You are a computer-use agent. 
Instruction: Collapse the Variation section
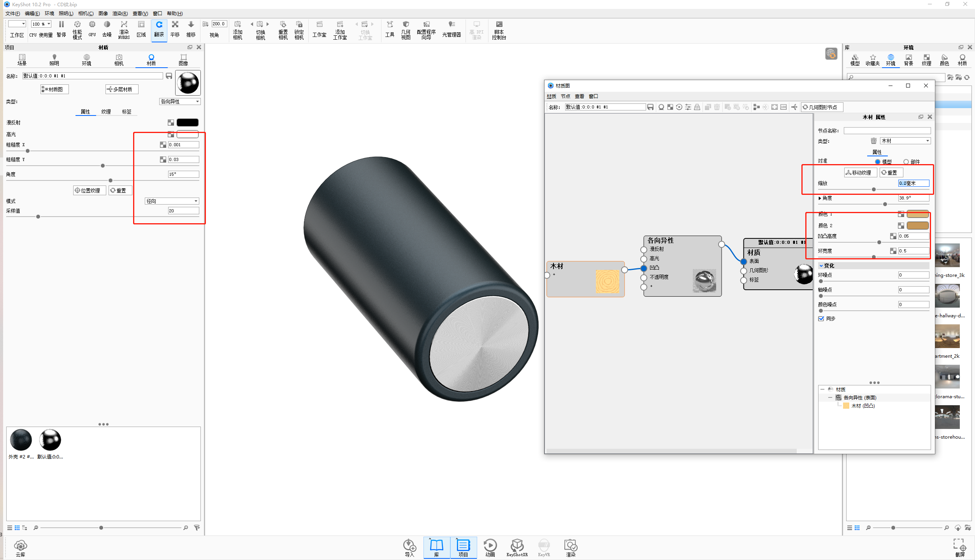point(821,266)
